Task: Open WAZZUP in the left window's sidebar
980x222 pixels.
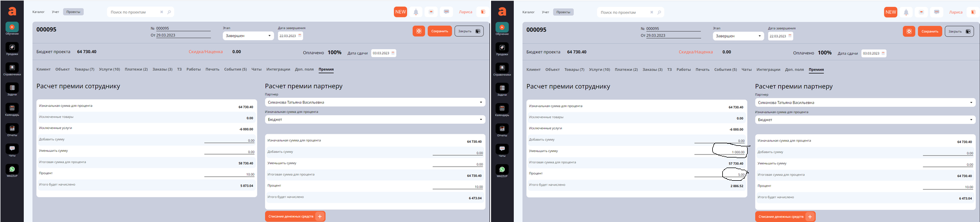Action: click(x=12, y=170)
